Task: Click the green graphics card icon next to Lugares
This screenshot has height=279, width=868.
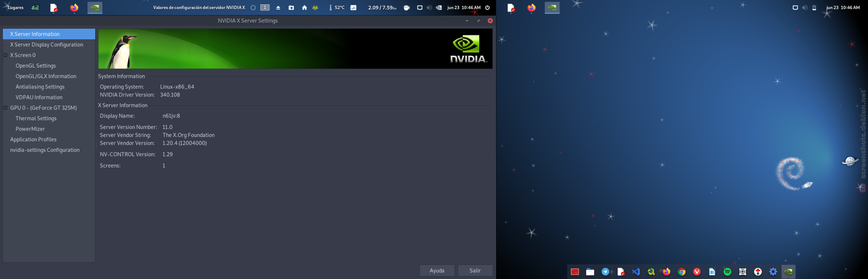Action: tap(35, 7)
